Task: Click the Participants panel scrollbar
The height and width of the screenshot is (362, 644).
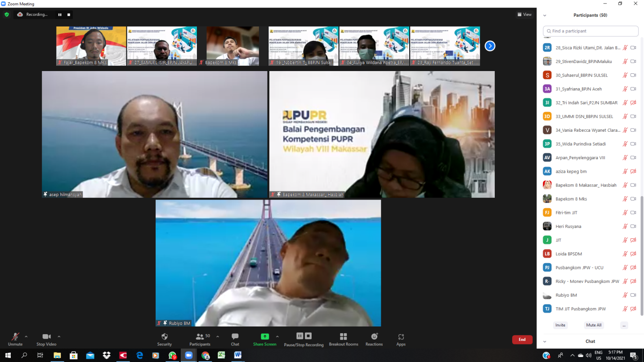Action: pyautogui.click(x=641, y=255)
